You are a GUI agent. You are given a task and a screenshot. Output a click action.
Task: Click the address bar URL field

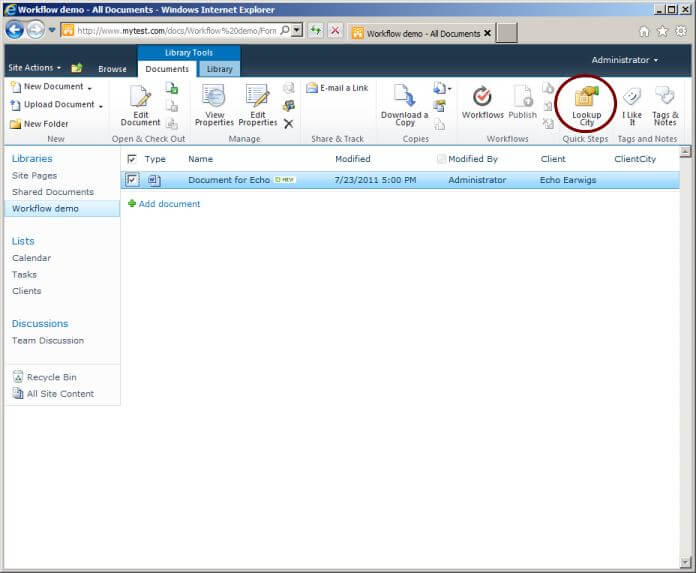[177, 31]
